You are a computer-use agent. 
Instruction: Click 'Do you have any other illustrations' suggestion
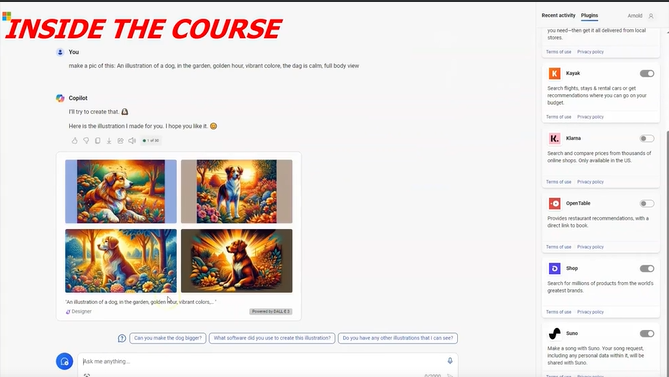pyautogui.click(x=398, y=338)
